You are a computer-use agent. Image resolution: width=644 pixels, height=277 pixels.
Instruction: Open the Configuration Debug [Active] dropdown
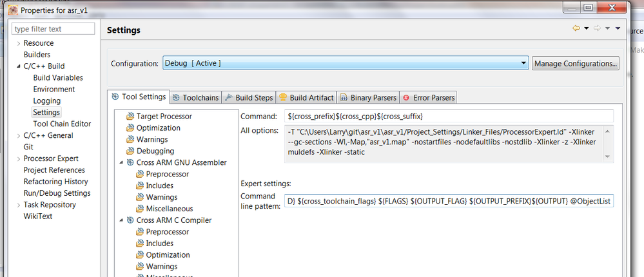point(346,63)
